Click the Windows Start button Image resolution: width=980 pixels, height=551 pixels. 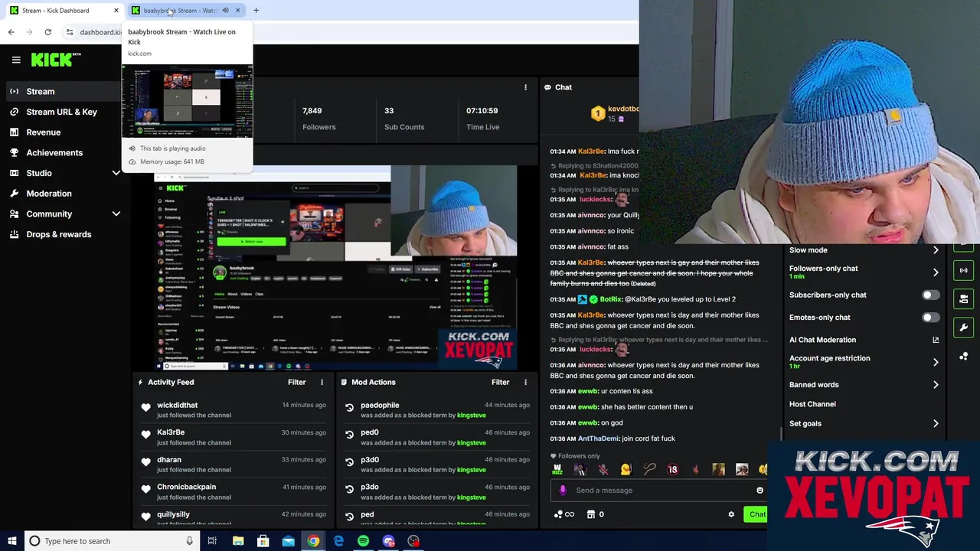tap(11, 541)
